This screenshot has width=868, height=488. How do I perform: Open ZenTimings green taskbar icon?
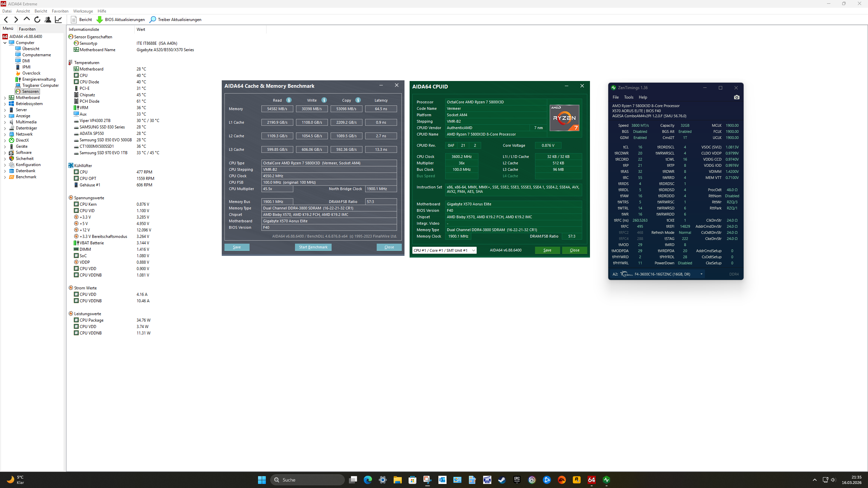click(x=606, y=480)
